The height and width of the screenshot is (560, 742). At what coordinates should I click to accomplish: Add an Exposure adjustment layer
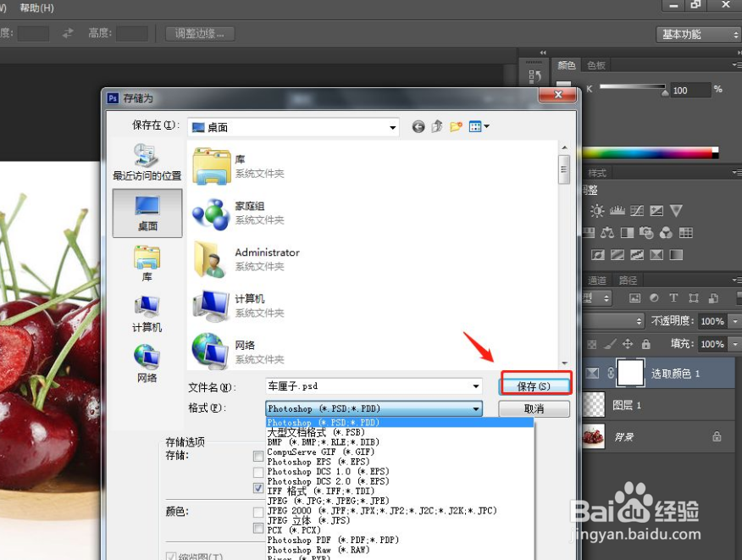click(x=656, y=211)
